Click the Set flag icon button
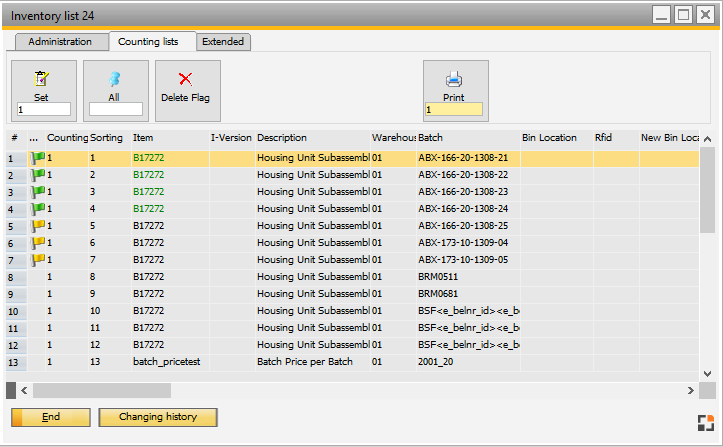 41,79
